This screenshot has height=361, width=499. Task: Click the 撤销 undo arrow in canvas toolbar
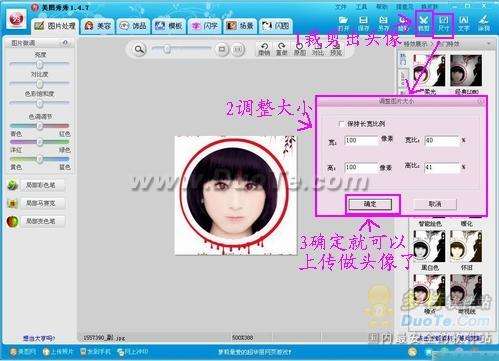[264, 49]
